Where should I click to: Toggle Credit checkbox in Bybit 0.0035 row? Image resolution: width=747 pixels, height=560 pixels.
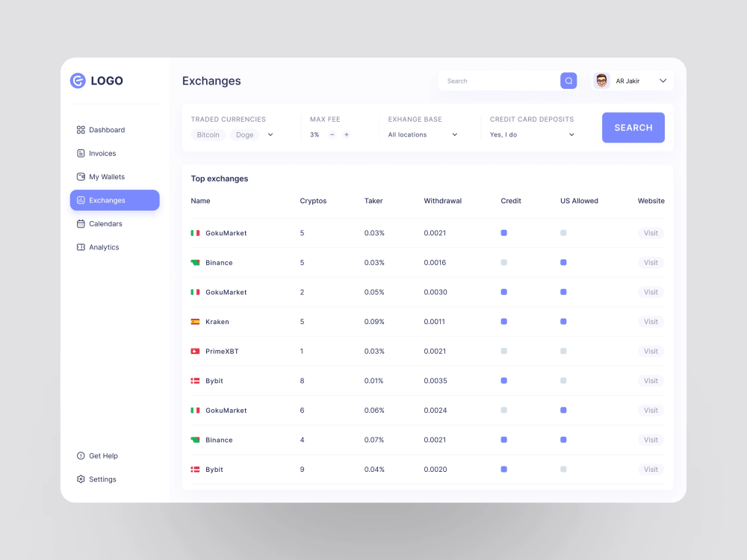504,381
